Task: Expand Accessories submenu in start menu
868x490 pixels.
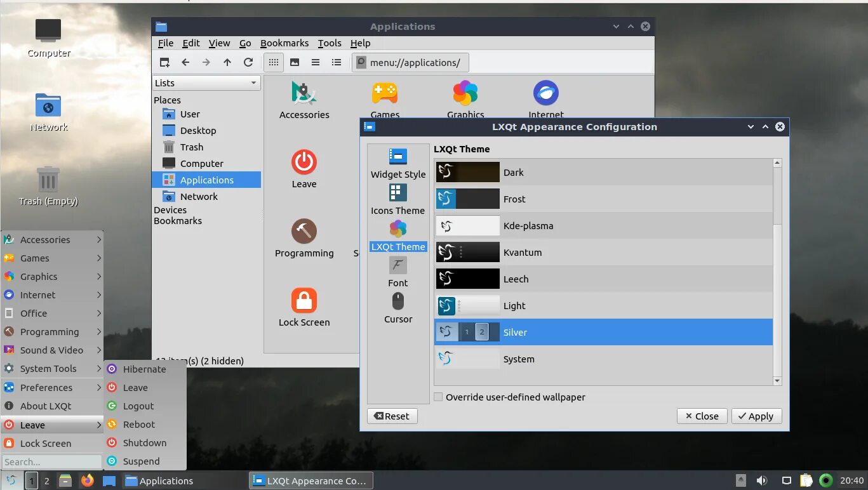Action: (52, 240)
